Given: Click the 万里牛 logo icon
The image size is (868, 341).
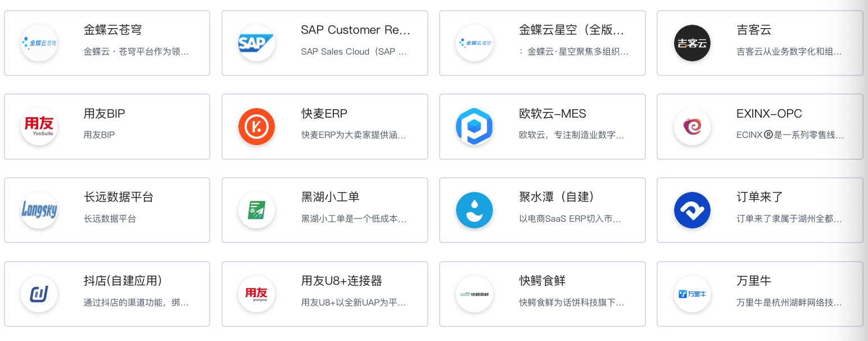Looking at the screenshot, I should click(692, 294).
